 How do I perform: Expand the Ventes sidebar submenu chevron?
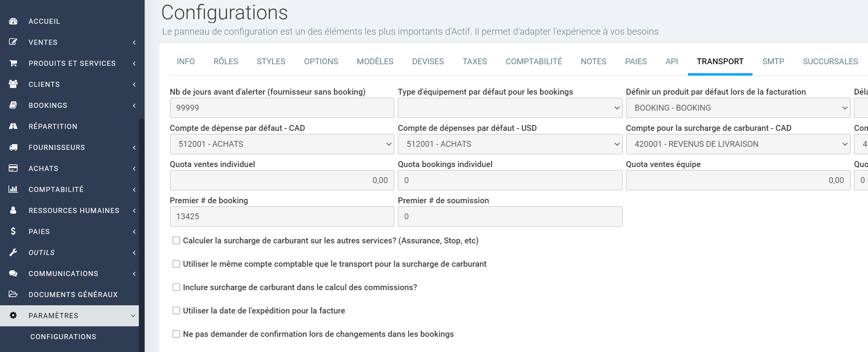tap(134, 42)
